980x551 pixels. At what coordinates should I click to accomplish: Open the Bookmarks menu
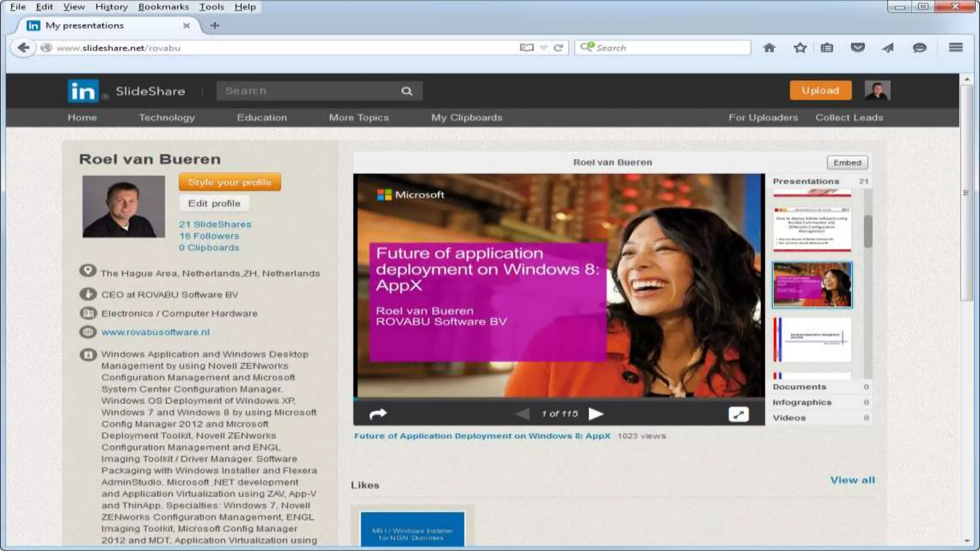click(163, 7)
